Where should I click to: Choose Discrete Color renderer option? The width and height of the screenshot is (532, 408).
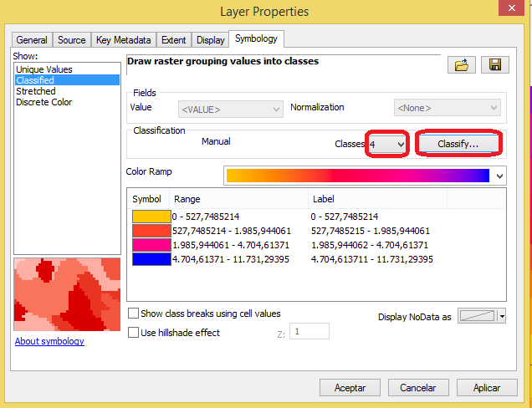click(43, 102)
